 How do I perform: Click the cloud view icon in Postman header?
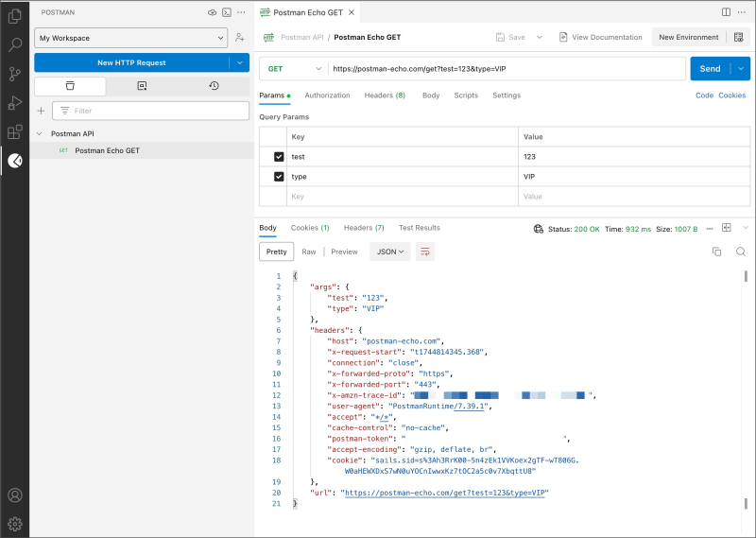tap(212, 12)
